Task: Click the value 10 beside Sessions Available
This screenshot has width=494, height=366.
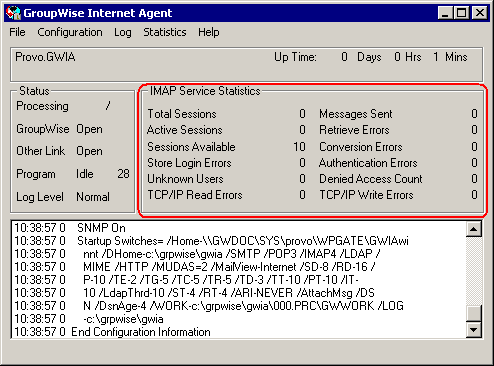Action: (299, 147)
